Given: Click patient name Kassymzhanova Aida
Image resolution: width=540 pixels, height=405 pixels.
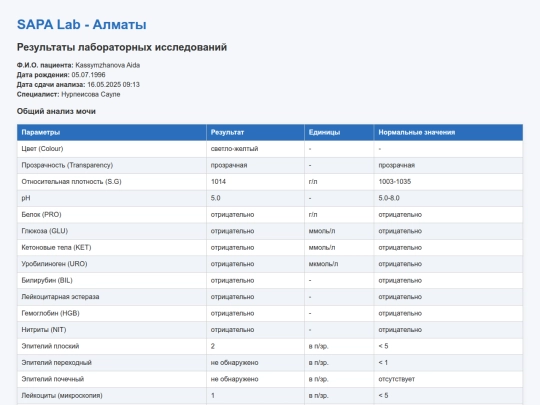Looking at the screenshot, I should click(107, 65).
